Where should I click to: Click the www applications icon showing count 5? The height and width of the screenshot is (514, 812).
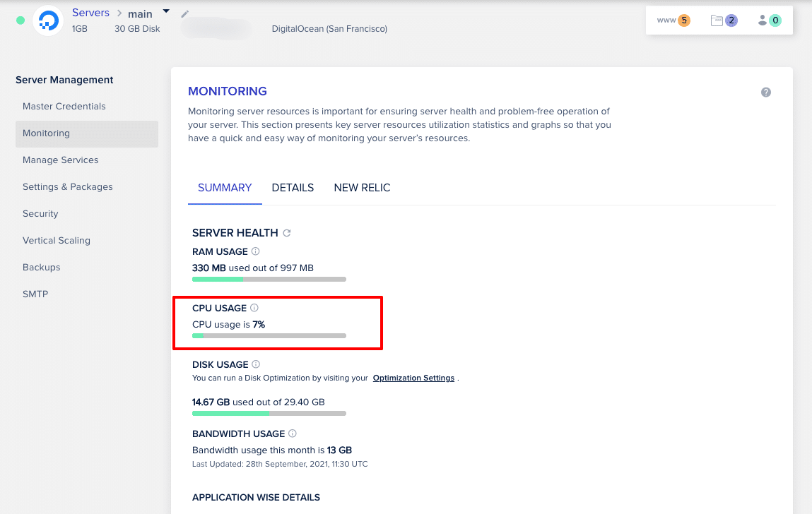672,20
